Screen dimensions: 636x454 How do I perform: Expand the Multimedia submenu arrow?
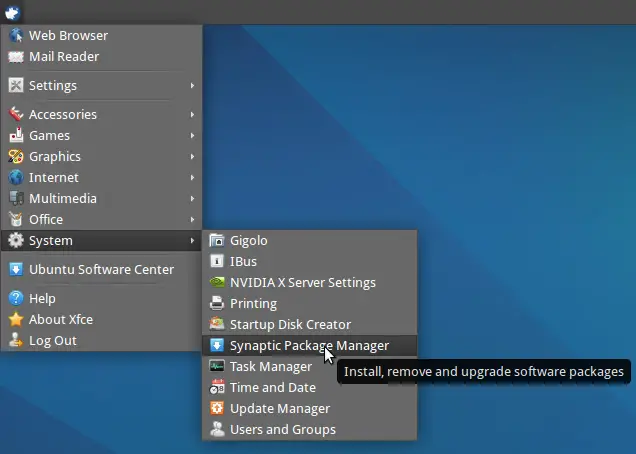192,199
